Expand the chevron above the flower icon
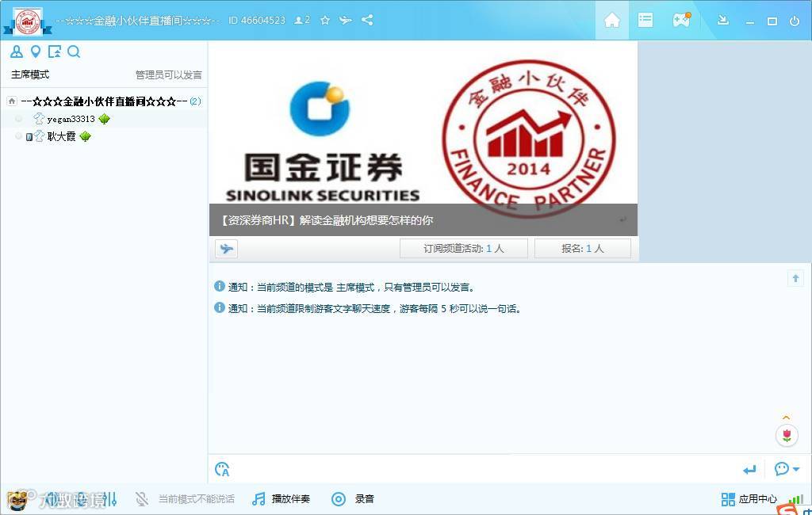This screenshot has height=515, width=812. click(786, 418)
